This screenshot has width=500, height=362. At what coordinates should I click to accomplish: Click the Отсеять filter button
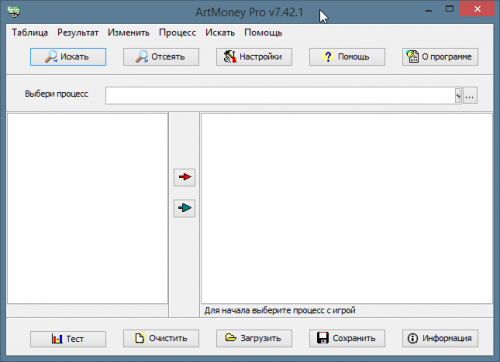coord(161,57)
